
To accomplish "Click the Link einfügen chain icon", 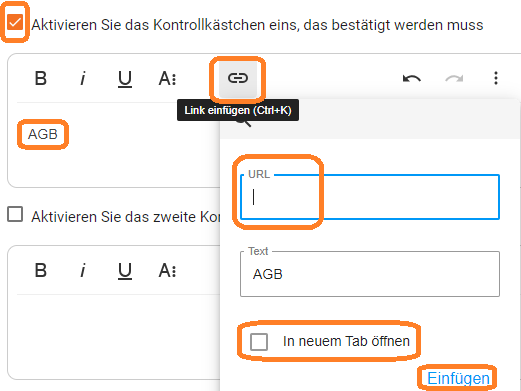I will (238, 78).
